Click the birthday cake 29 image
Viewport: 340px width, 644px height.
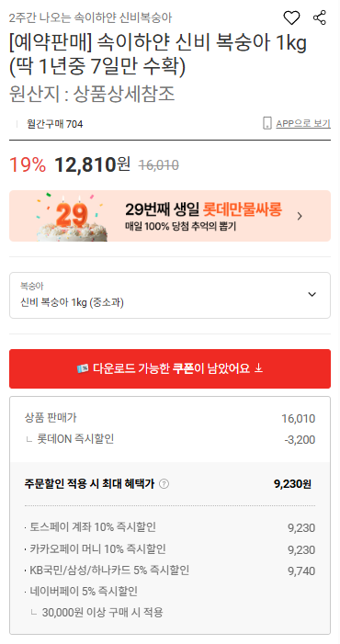[x=74, y=217]
